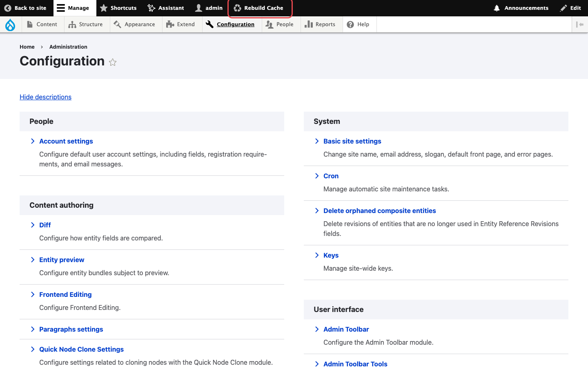Viewport: 588px width, 368px height.
Task: Click chevron beside Account settings
Action: pos(33,141)
